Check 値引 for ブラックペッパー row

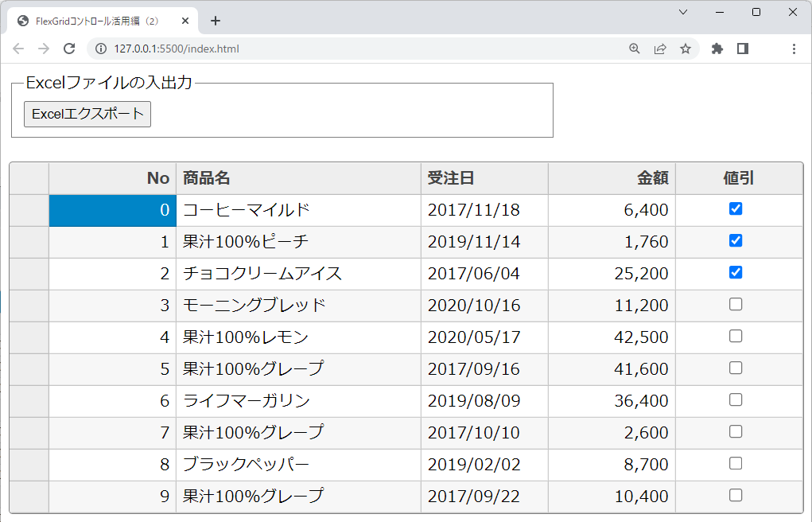[x=736, y=463]
